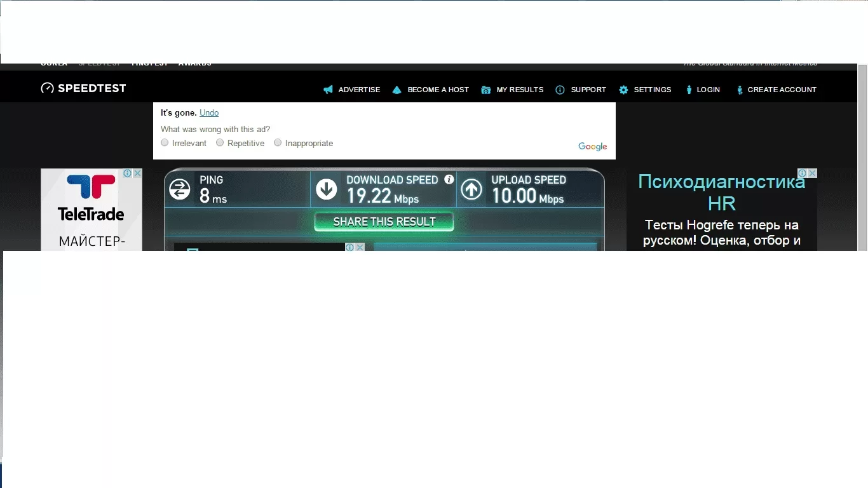
Task: Click the Settings gear icon
Action: coord(623,90)
